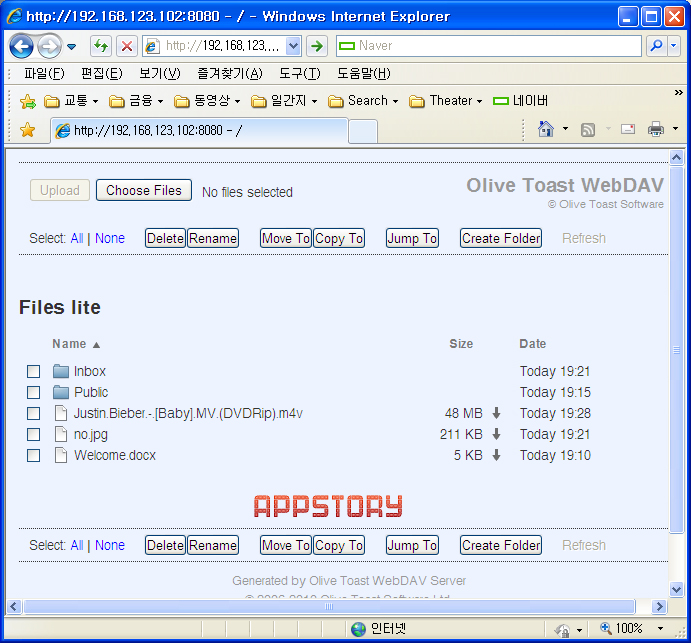Click the horizontal scrollbar right arrow
691x643 pixels.
[x=659, y=607]
